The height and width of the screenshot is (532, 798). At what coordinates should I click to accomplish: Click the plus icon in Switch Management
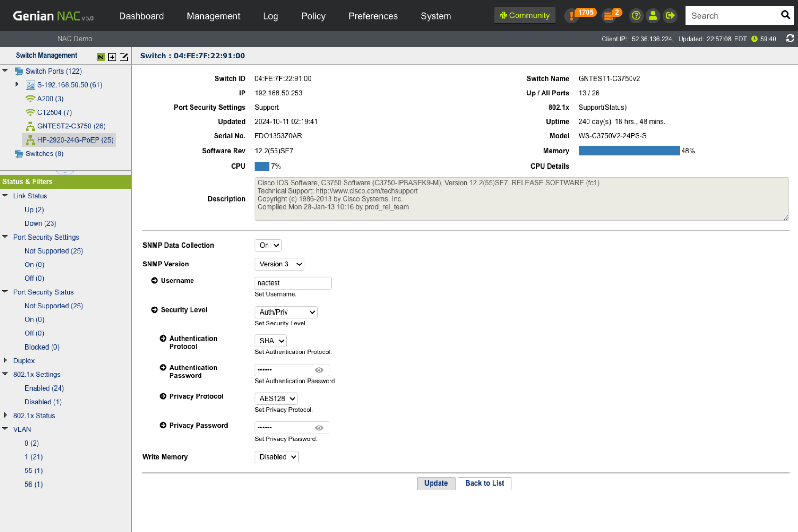coord(112,57)
